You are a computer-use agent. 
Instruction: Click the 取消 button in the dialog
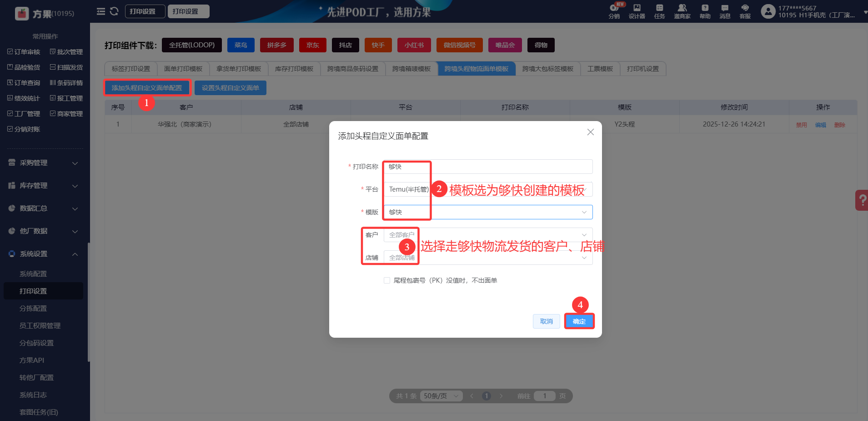click(547, 321)
